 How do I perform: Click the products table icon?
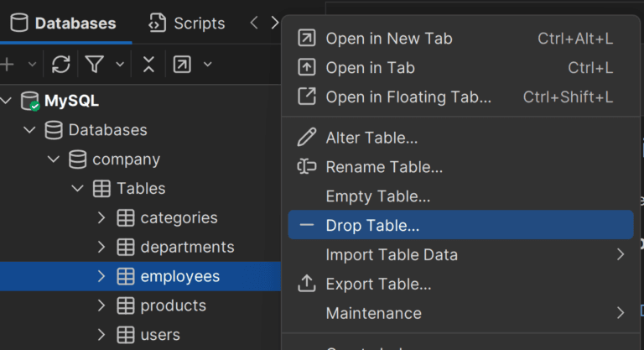pyautogui.click(x=126, y=306)
